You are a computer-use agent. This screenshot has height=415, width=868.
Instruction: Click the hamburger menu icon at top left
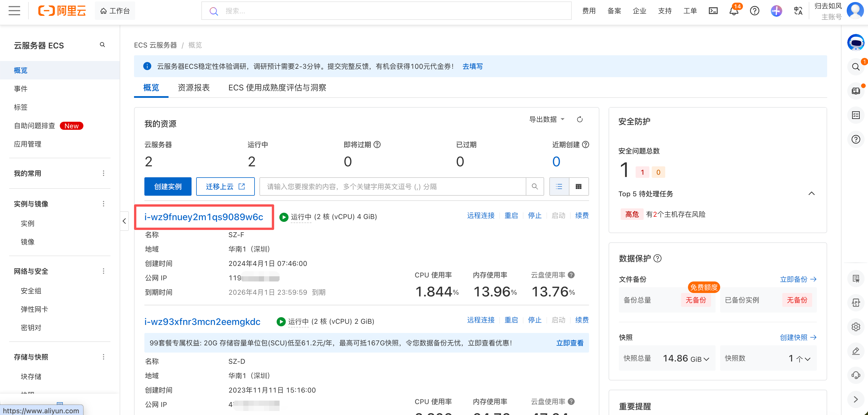point(14,11)
